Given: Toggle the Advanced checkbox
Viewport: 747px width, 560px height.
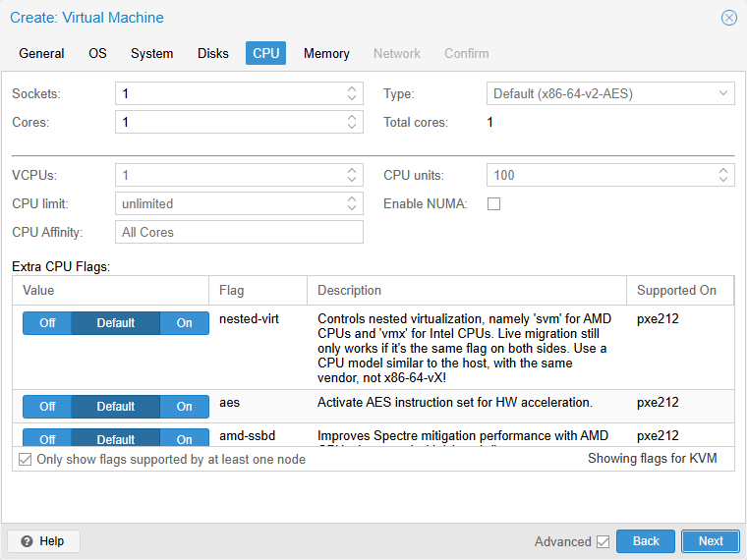Looking at the screenshot, I should pos(603,541).
